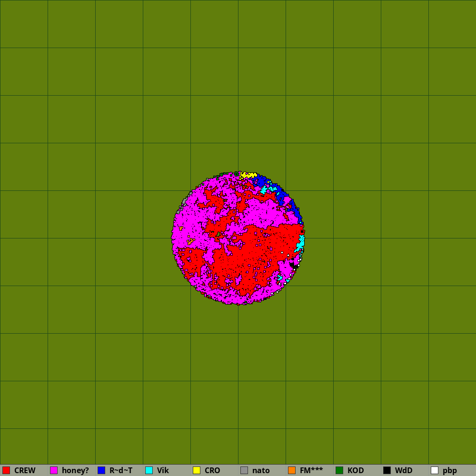
Task: Click the red CREW color swatch
Action: (x=6, y=470)
